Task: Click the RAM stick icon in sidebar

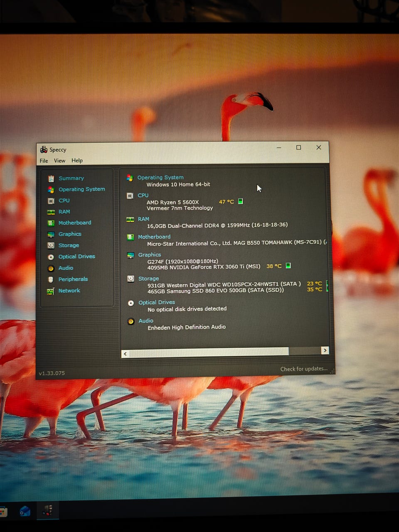Action: click(51, 212)
